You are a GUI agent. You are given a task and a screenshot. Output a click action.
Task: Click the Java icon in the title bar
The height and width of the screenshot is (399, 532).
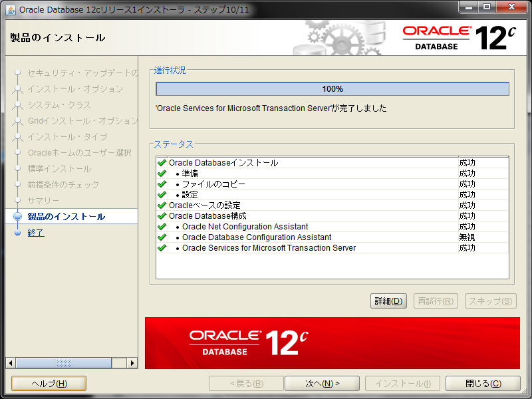point(11,10)
